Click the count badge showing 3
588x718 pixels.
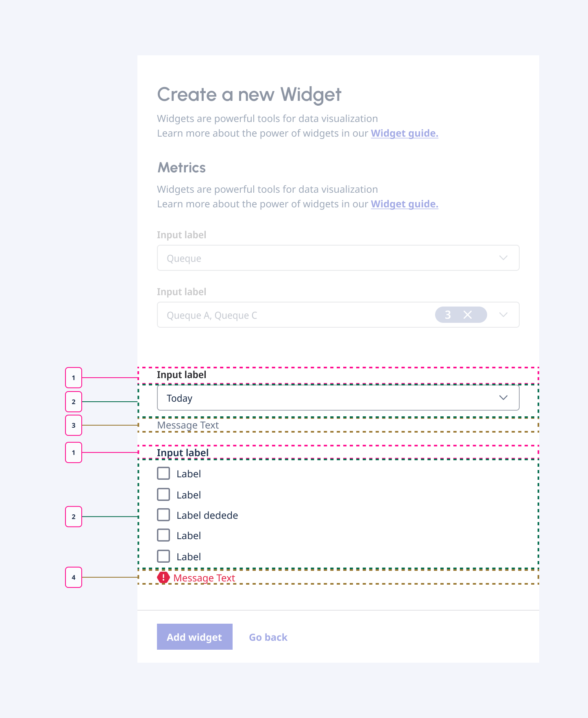coord(448,315)
